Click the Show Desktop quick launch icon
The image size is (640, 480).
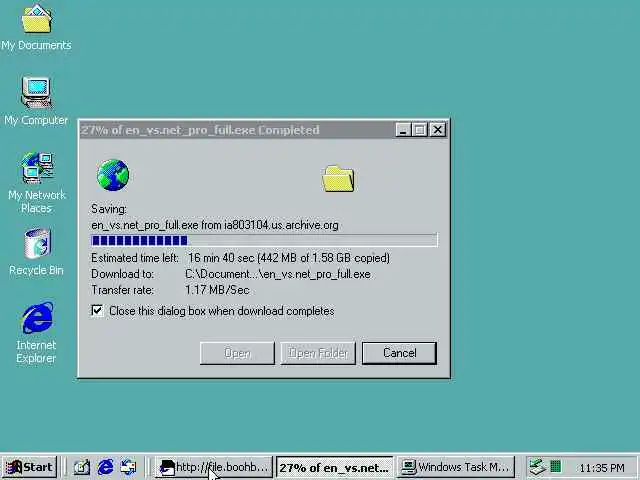pos(81,467)
